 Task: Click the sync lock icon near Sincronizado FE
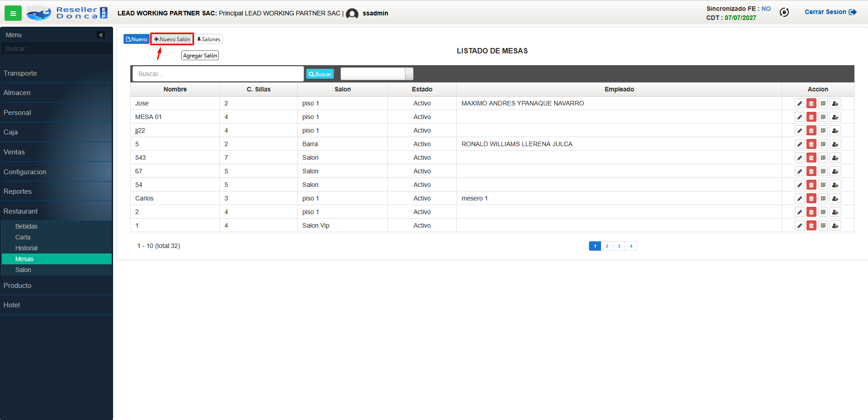pyautogui.click(x=784, y=13)
